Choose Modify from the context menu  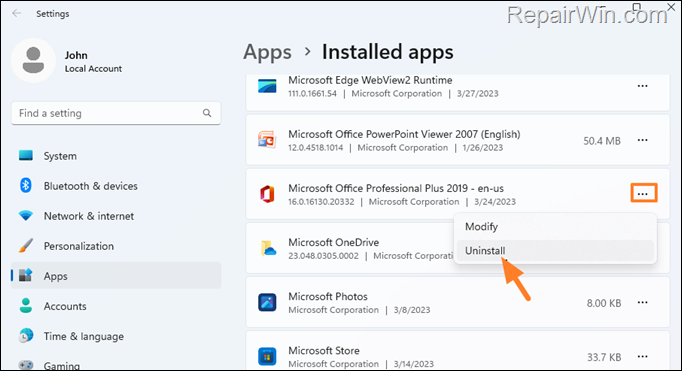(555, 227)
